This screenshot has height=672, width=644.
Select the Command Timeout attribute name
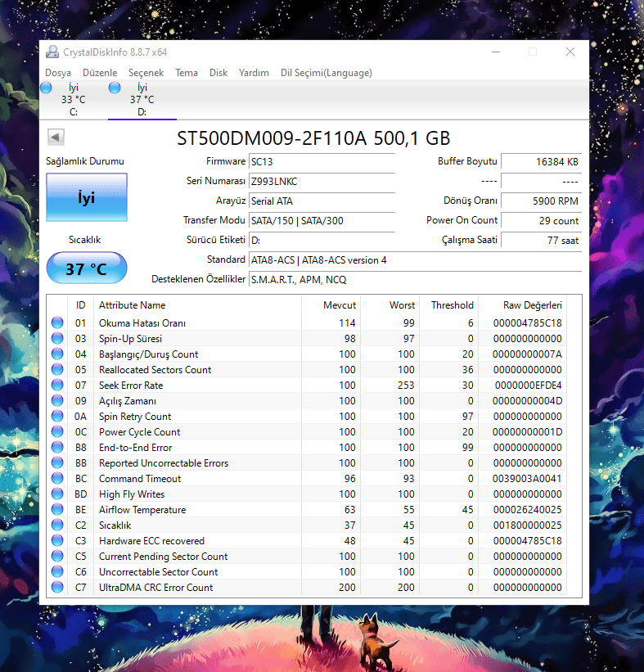(x=140, y=479)
